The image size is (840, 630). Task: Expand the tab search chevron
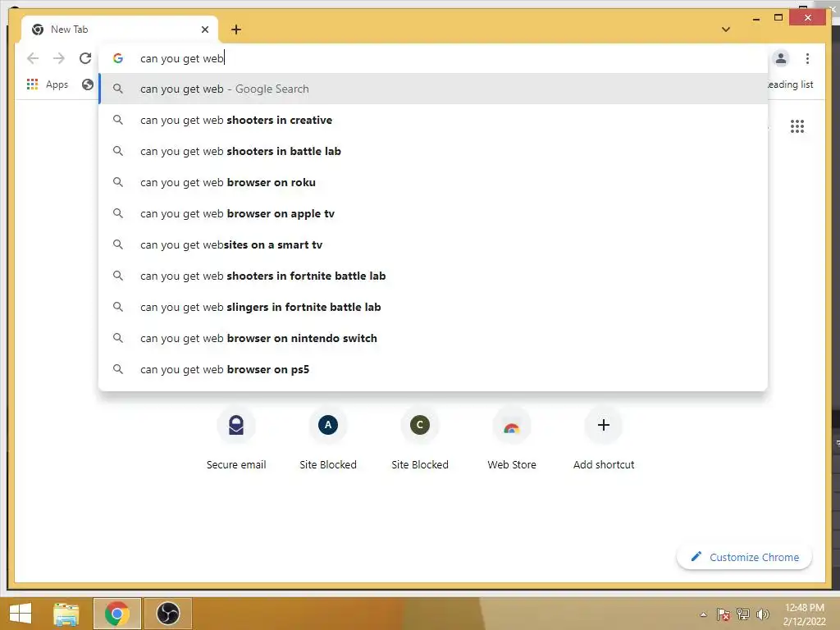726,30
